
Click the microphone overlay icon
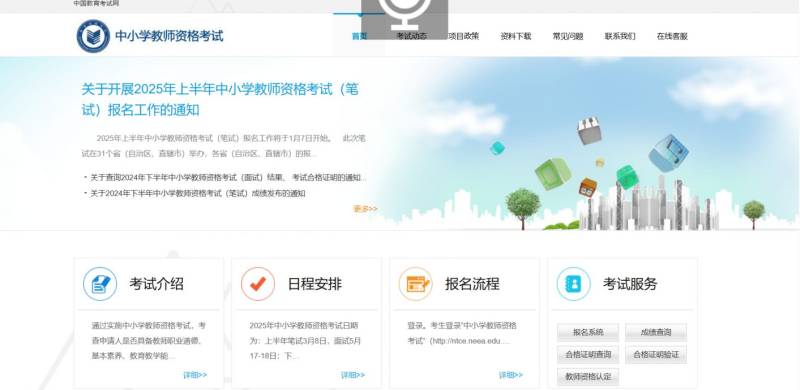(405, 18)
